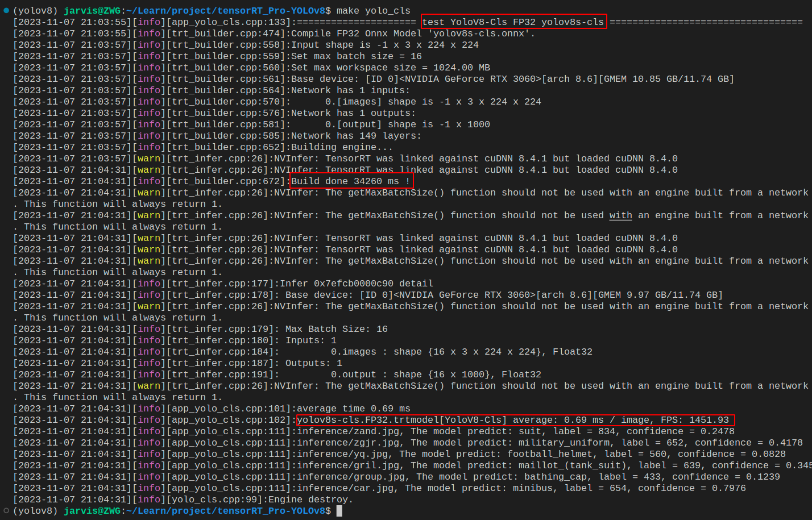The width and height of the screenshot is (812, 520).
Task: Click 'Network has 149 layers:' message
Action: pos(357,136)
